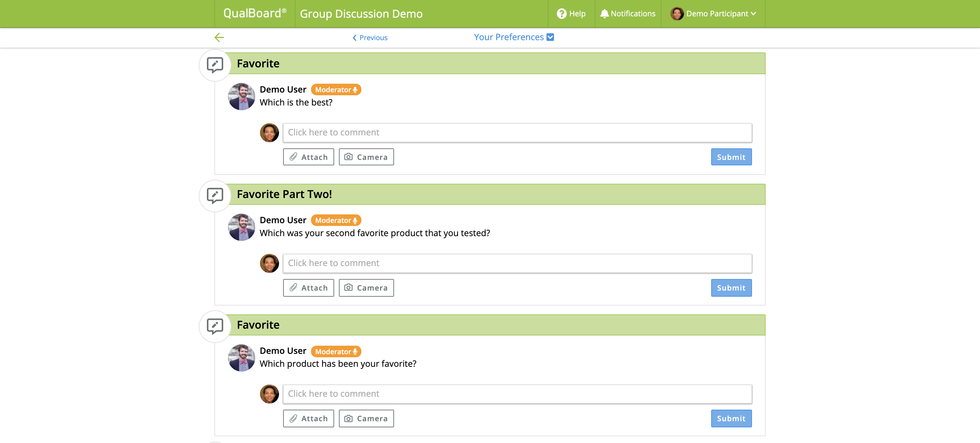Click the green back arrow icon
The height and width of the screenshot is (443, 980).
pyautogui.click(x=219, y=37)
